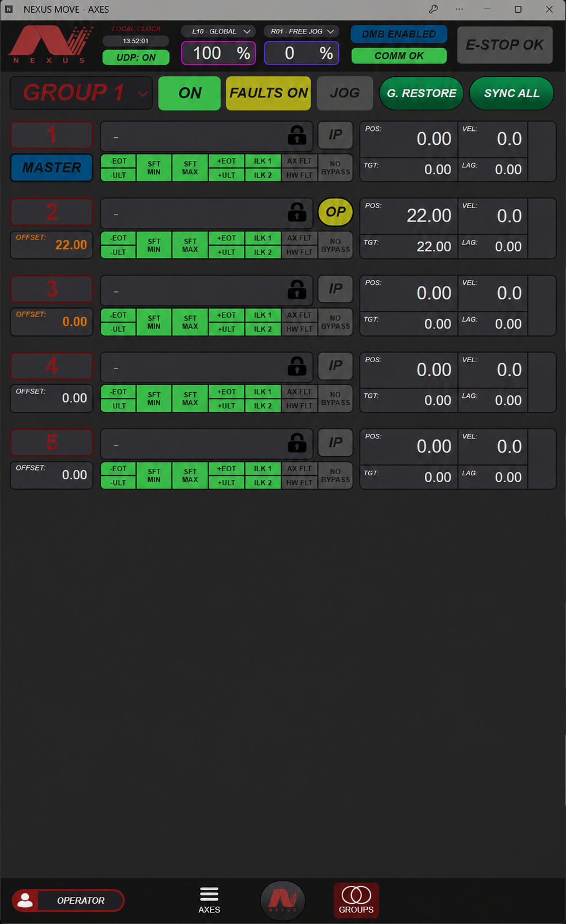Click the IP button on axis 3

click(x=335, y=289)
